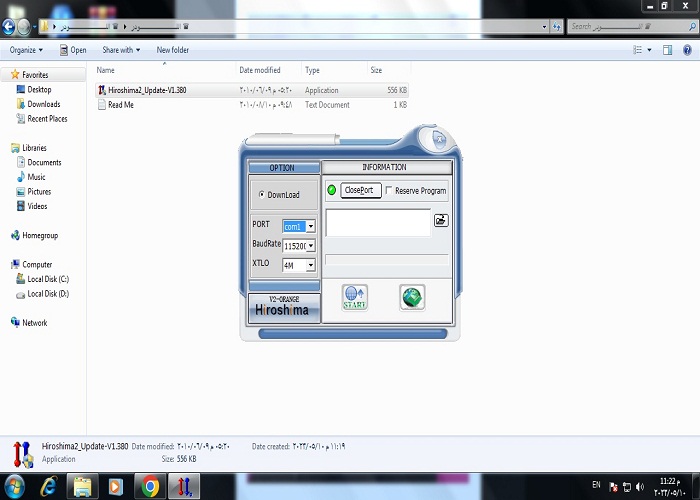Image resolution: width=700 pixels, height=500 pixels.
Task: Click the green globe icon in Hiroshima
Action: (x=412, y=298)
